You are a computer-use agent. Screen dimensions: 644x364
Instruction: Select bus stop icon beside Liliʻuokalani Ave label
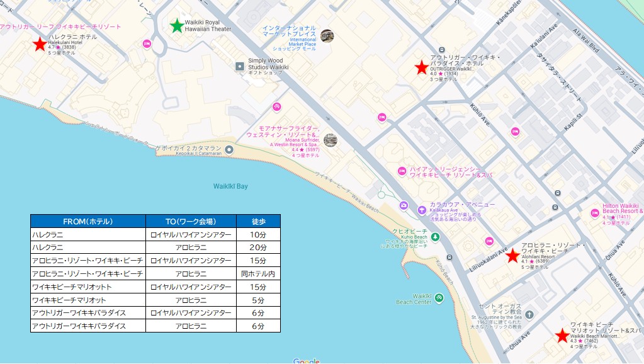(x=449, y=258)
